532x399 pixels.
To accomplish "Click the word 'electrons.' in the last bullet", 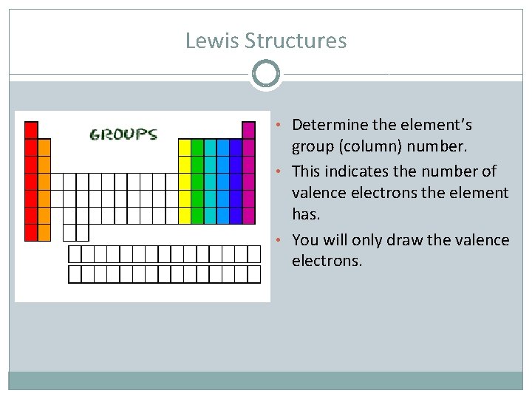I will pos(327,261).
